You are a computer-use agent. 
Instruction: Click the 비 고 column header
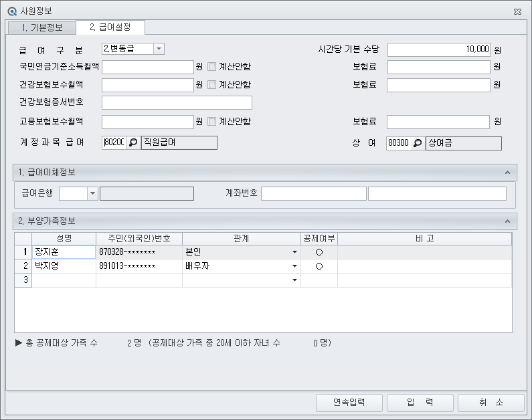coord(425,239)
